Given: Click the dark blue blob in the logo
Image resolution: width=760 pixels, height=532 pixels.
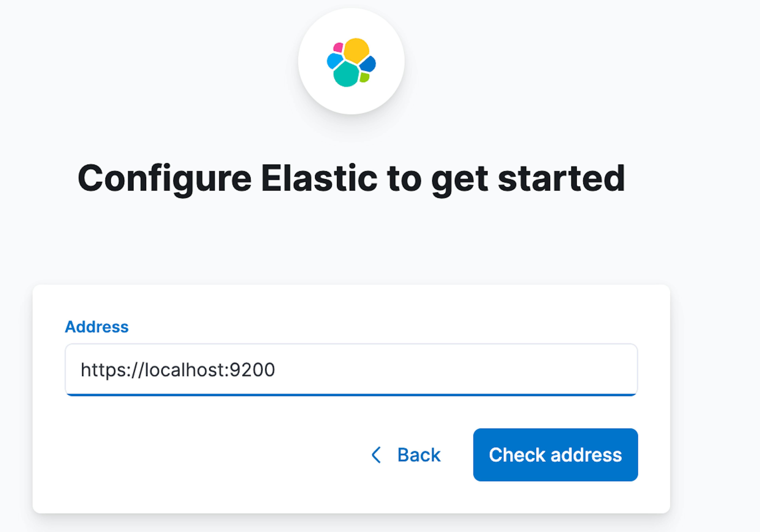Looking at the screenshot, I should (x=368, y=64).
